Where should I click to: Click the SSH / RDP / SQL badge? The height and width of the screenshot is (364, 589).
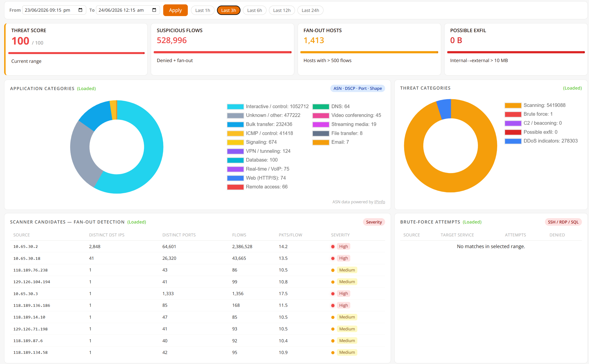[563, 222]
